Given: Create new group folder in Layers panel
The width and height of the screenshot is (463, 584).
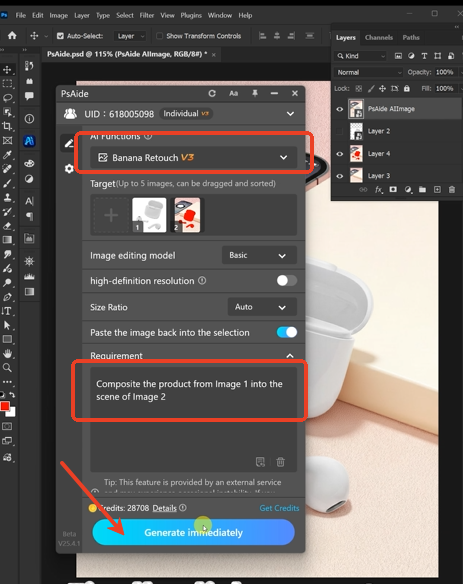Looking at the screenshot, I should tap(422, 190).
